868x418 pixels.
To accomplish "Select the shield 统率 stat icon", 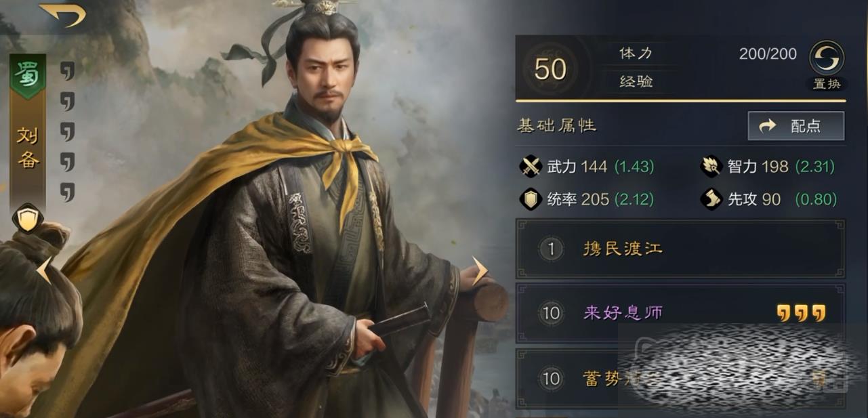I will pyautogui.click(x=530, y=199).
